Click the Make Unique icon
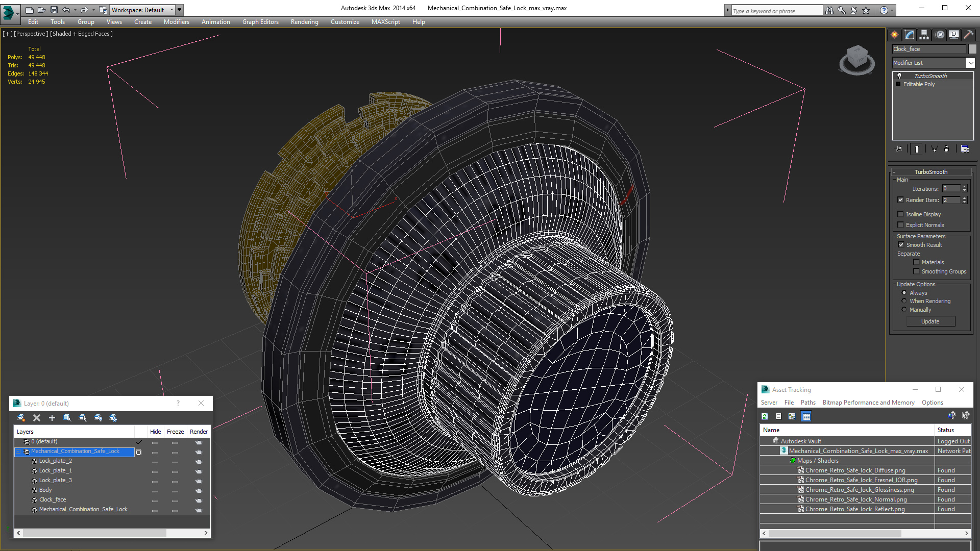The image size is (980, 551). click(x=934, y=149)
